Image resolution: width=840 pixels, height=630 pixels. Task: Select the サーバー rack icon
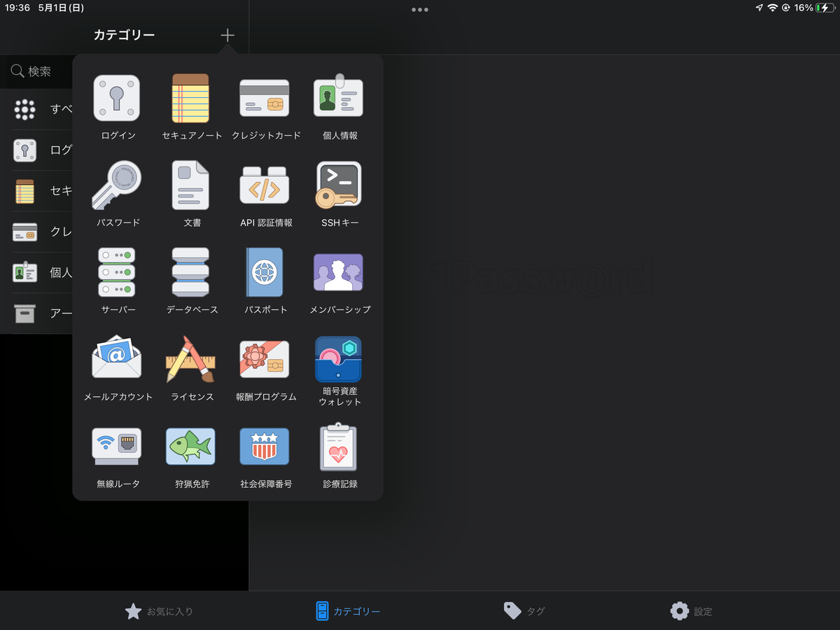(116, 272)
